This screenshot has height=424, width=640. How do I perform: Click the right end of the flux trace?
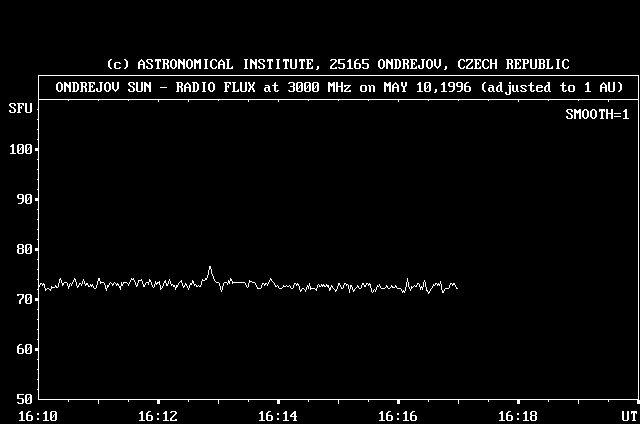pyautogui.click(x=457, y=288)
